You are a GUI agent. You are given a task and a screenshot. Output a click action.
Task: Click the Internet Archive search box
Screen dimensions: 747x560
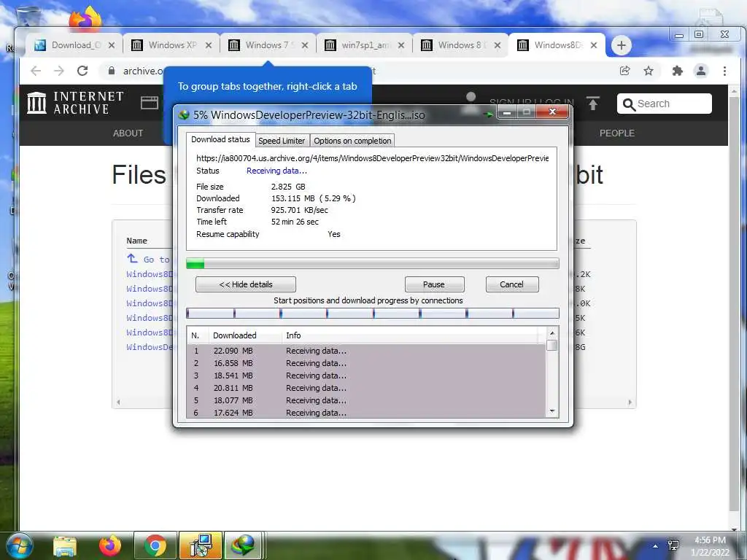pos(664,104)
